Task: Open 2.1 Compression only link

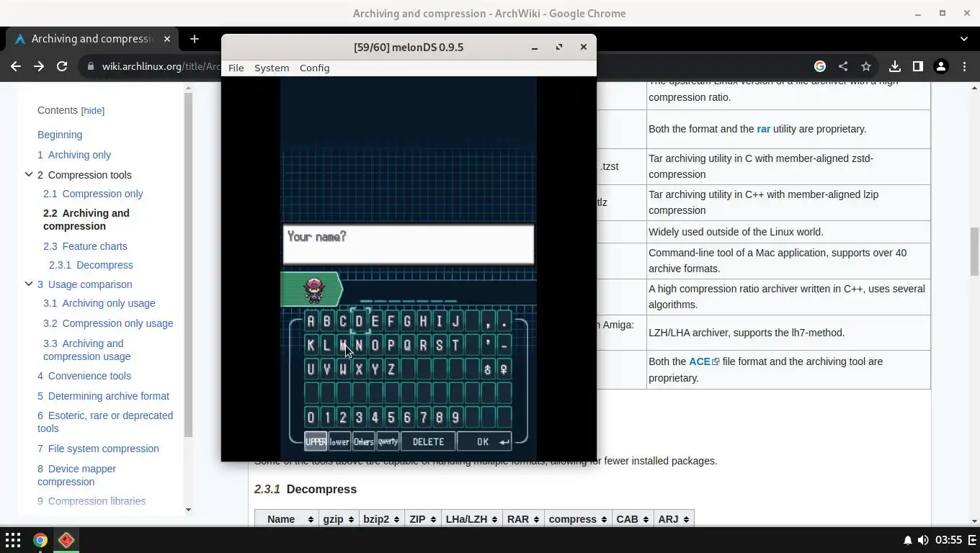Action: [x=93, y=194]
